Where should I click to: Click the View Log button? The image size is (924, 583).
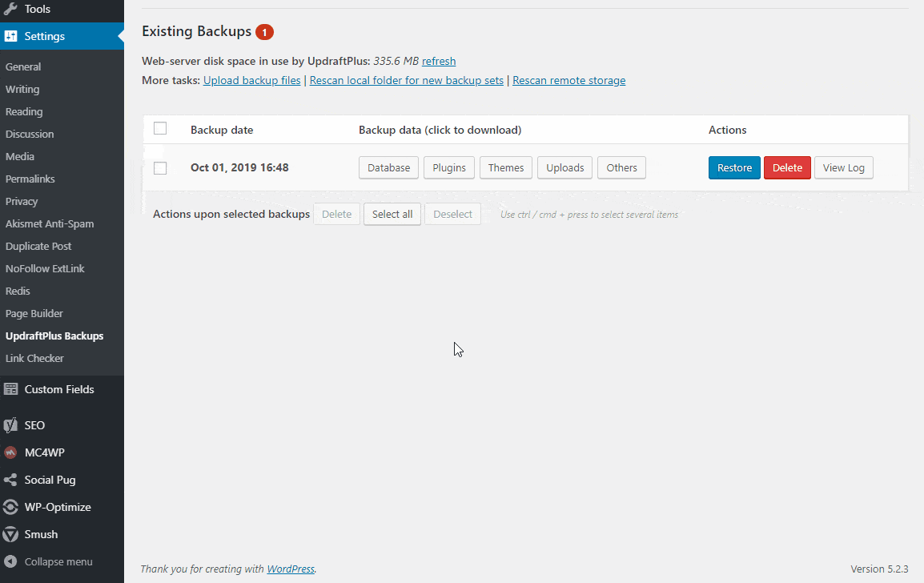tap(844, 167)
